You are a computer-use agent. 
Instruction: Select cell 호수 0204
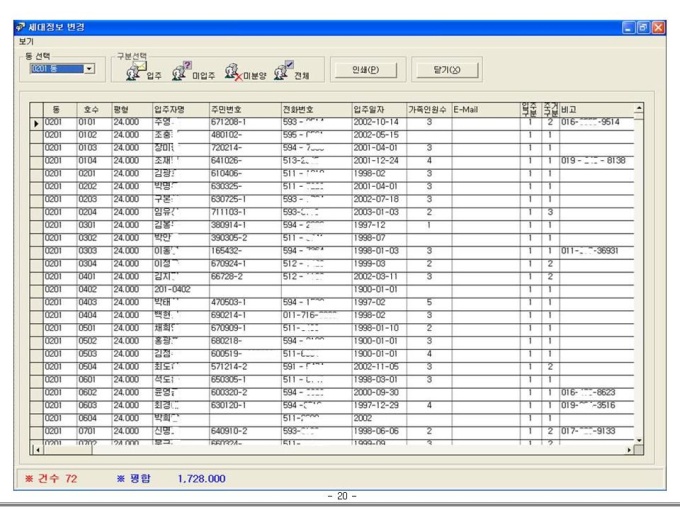click(x=95, y=212)
